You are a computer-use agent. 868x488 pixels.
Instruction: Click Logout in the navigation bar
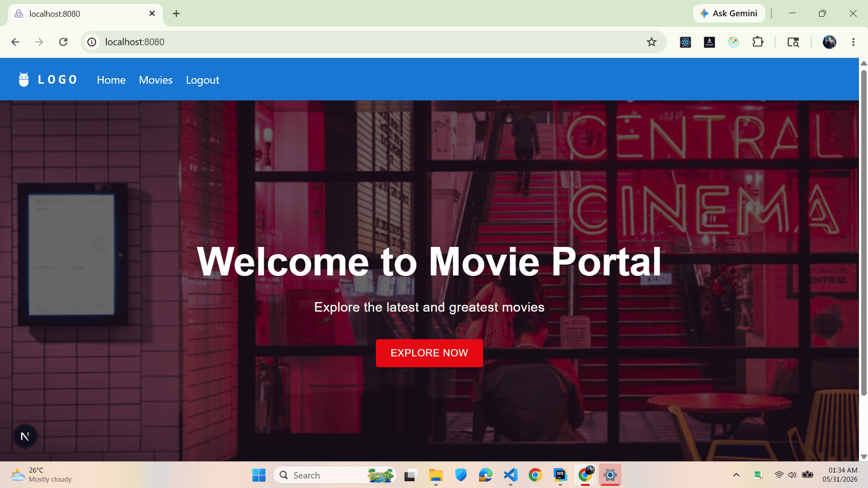click(x=203, y=80)
